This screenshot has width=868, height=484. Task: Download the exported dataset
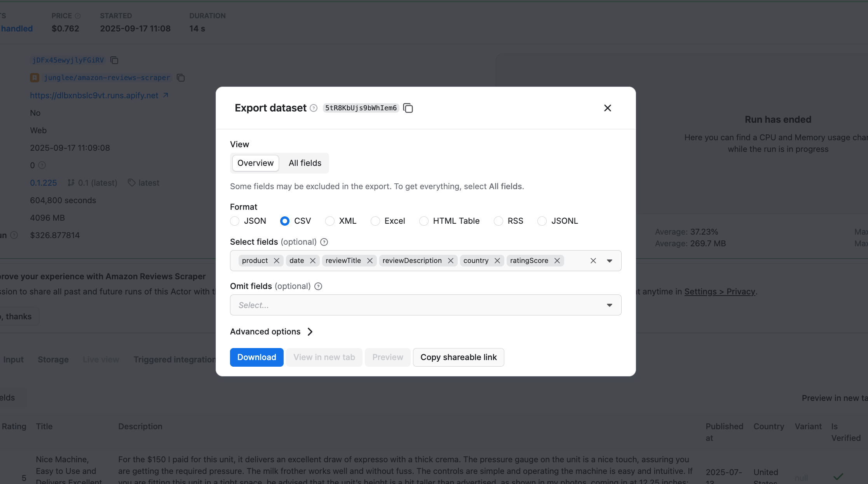click(256, 357)
